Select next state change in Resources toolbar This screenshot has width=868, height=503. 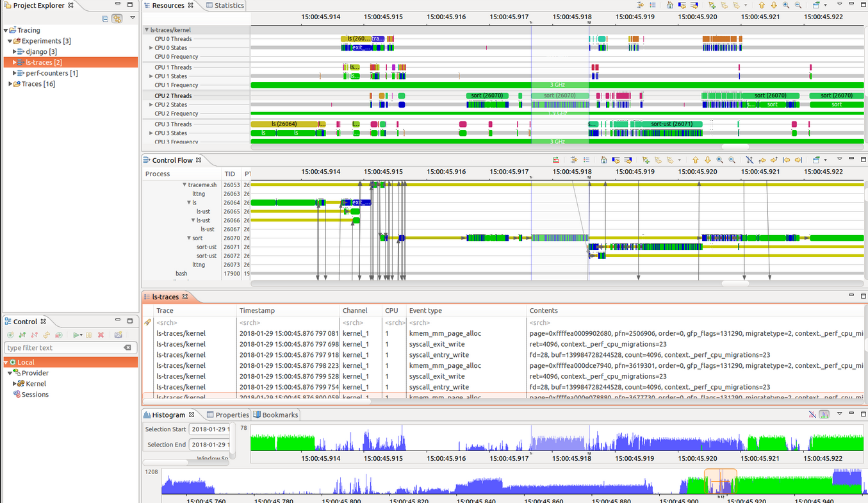coord(694,5)
